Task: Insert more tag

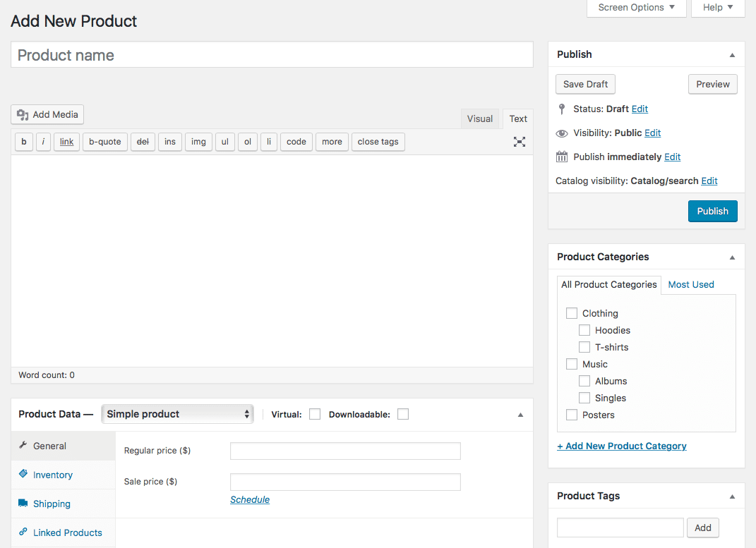Action: (x=332, y=142)
